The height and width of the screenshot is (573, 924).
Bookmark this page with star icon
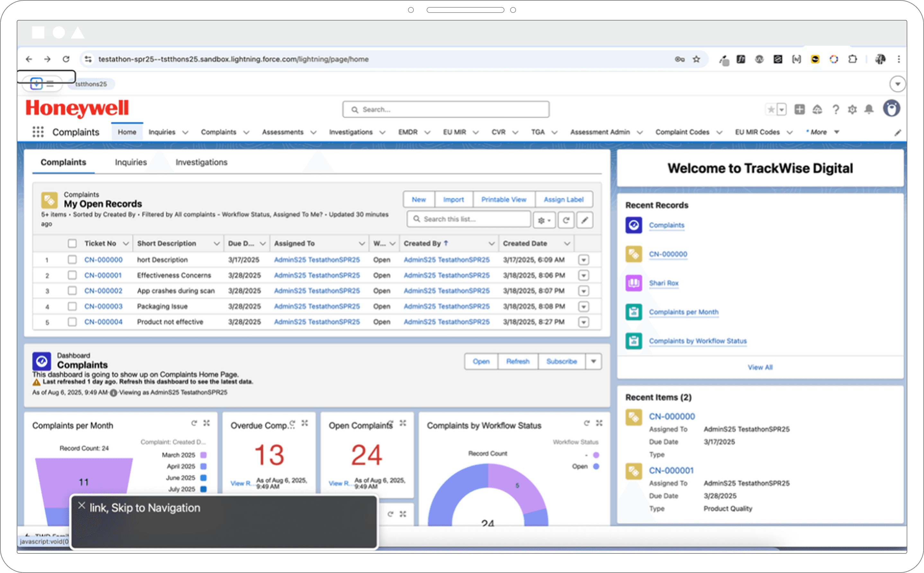696,59
